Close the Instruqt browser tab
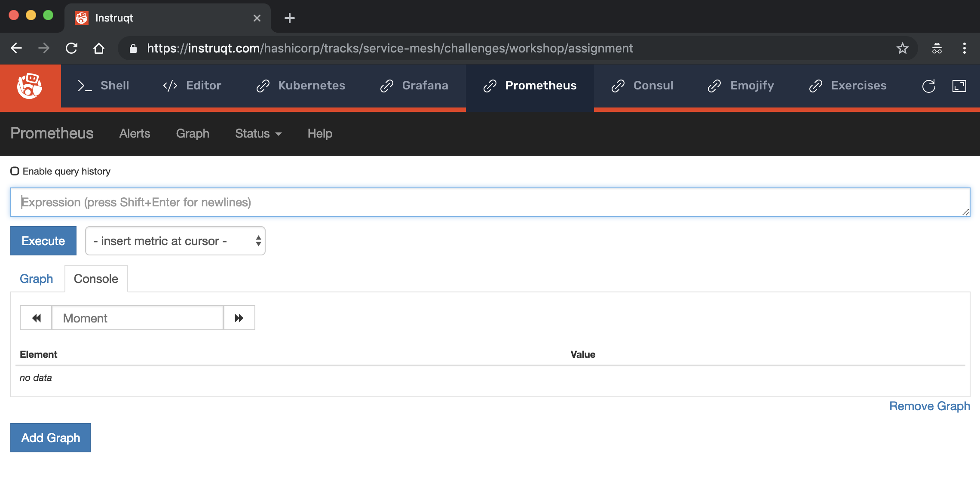 (x=257, y=18)
